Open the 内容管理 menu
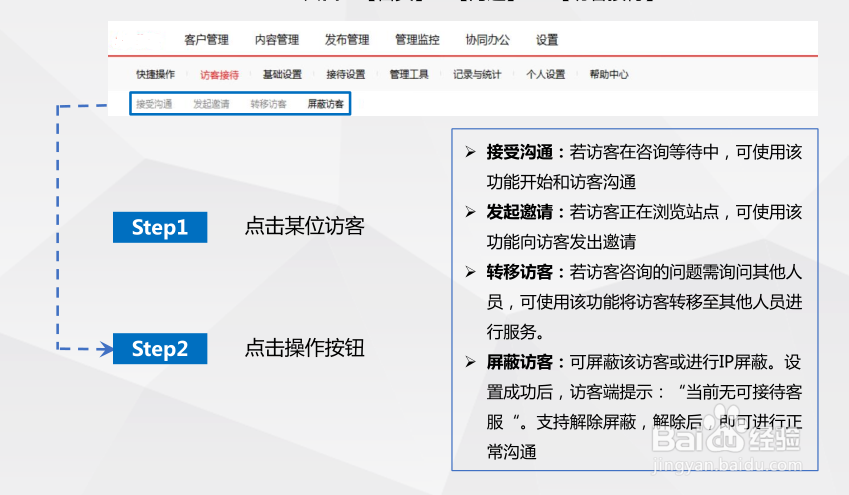Viewport: 849px width, 495px height. click(277, 40)
